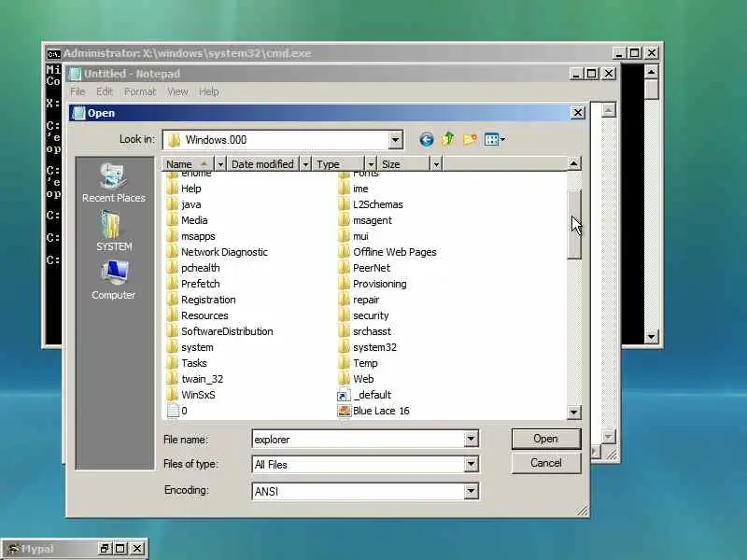
Task: Select the msagent folder
Action: [x=365, y=220]
